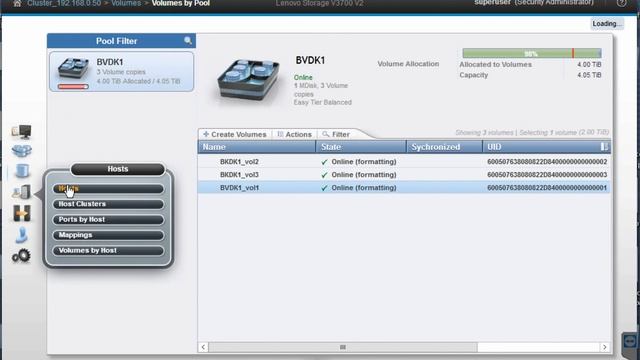
Task: Click the UID of BVDK1_vol1
Action: (547, 188)
